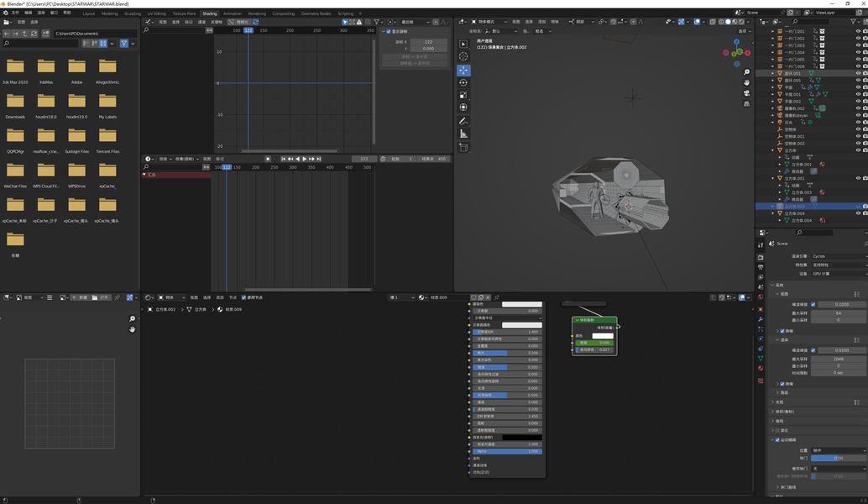
Task: Switch to the Animation workspace tab
Action: [232, 13]
